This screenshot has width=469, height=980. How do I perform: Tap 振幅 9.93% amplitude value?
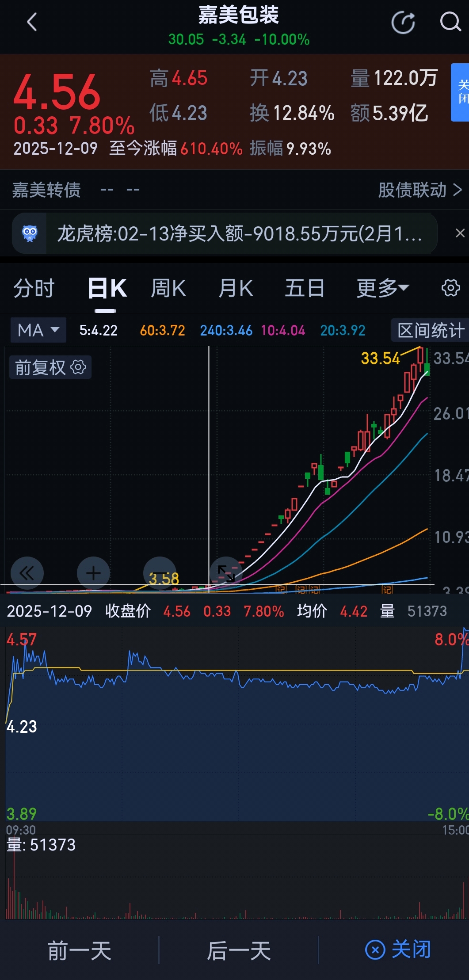[x=290, y=149]
